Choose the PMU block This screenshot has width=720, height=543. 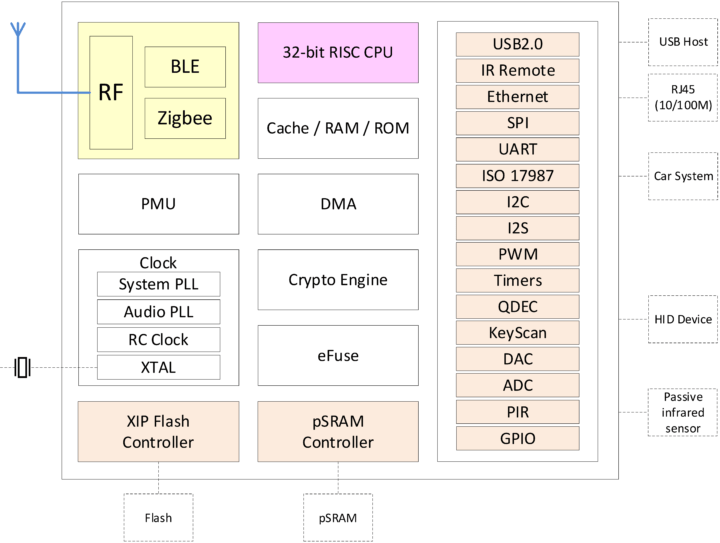point(158,204)
